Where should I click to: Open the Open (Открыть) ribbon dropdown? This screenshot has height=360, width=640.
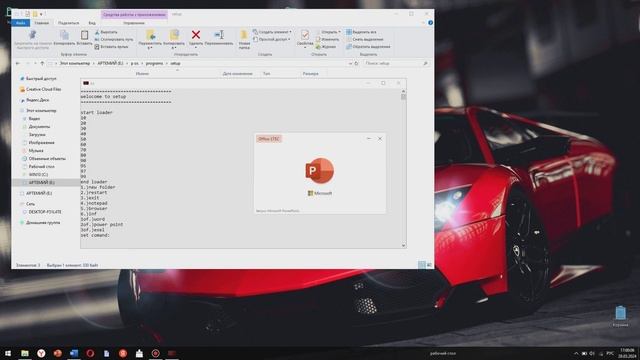328,32
